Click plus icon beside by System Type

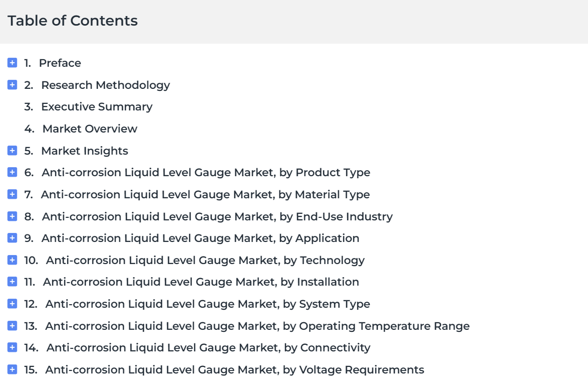coord(12,304)
